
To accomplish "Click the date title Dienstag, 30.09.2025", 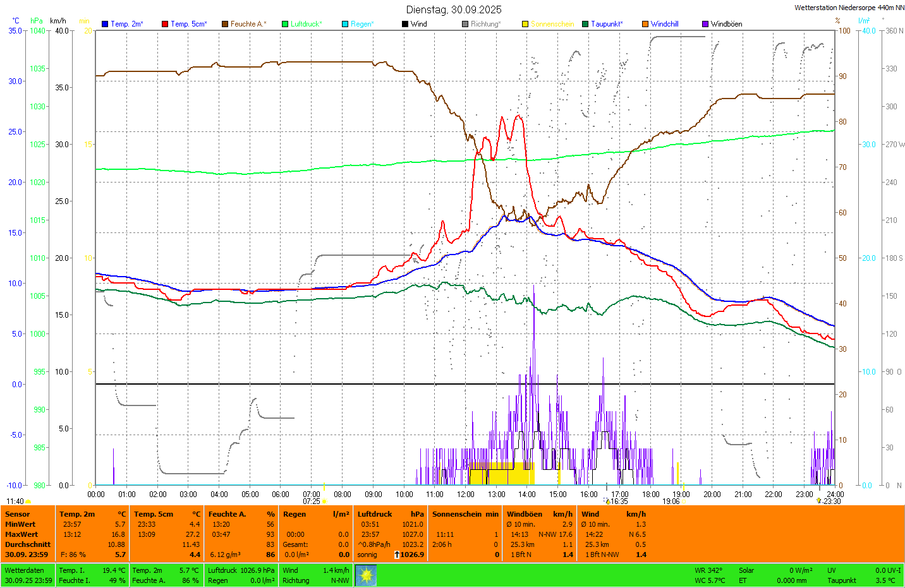I will pos(453,9).
